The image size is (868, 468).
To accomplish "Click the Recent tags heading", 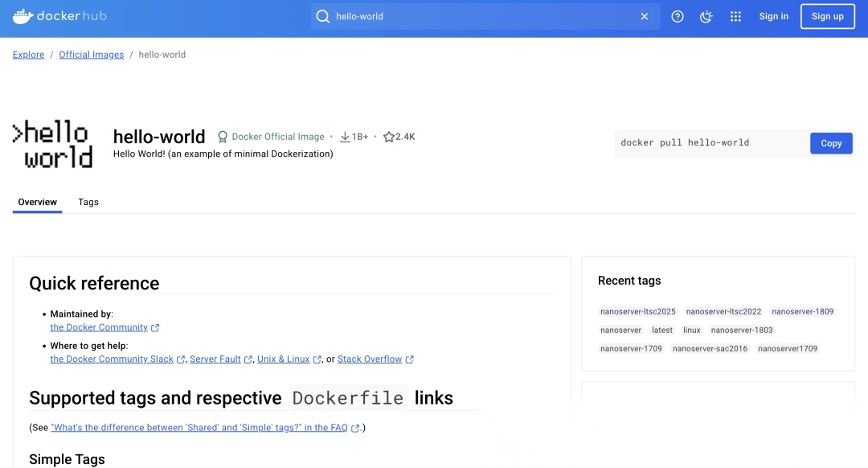I will point(629,281).
